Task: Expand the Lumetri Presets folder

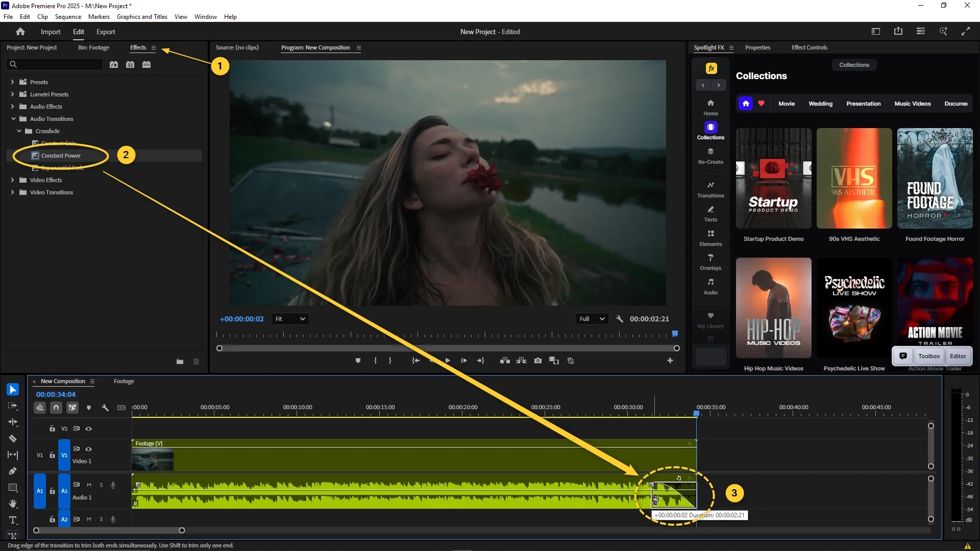Action: 12,94
